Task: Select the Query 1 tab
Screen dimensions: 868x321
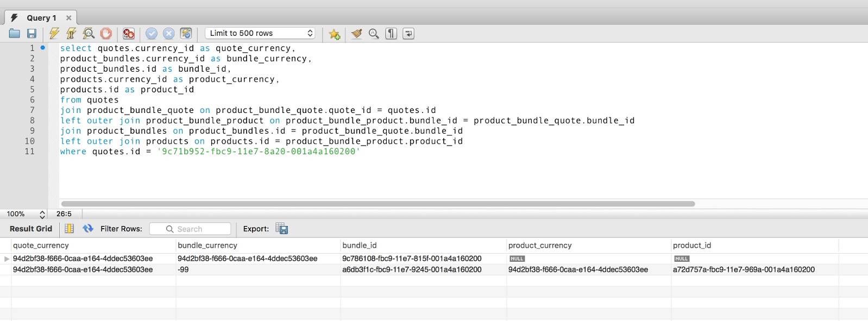Action: pyautogui.click(x=41, y=18)
